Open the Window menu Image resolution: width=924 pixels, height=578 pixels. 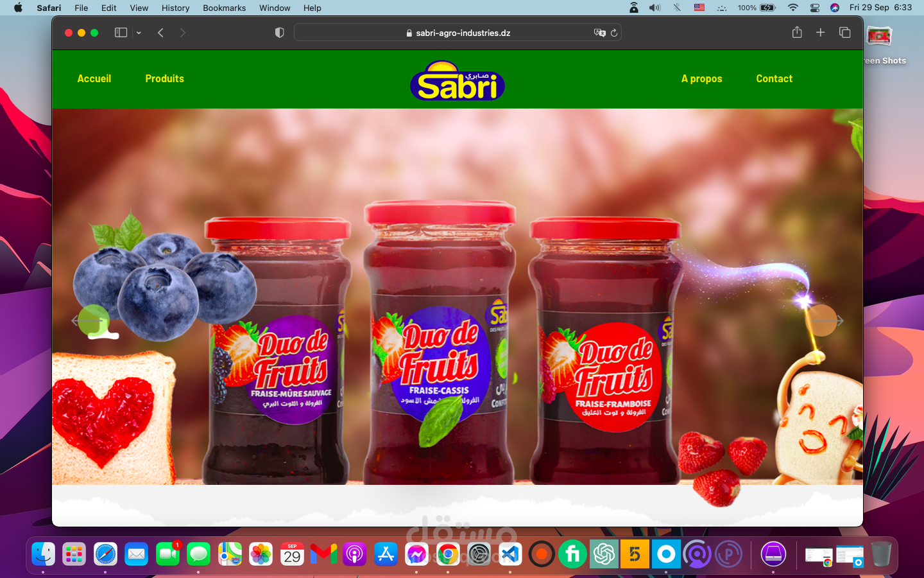pyautogui.click(x=275, y=8)
